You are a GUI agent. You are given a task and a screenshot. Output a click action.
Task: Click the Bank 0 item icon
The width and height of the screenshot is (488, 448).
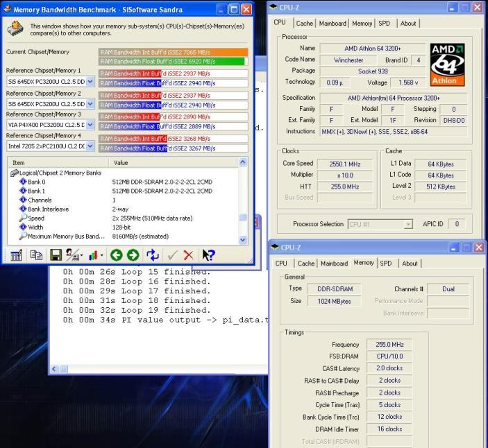(x=23, y=182)
